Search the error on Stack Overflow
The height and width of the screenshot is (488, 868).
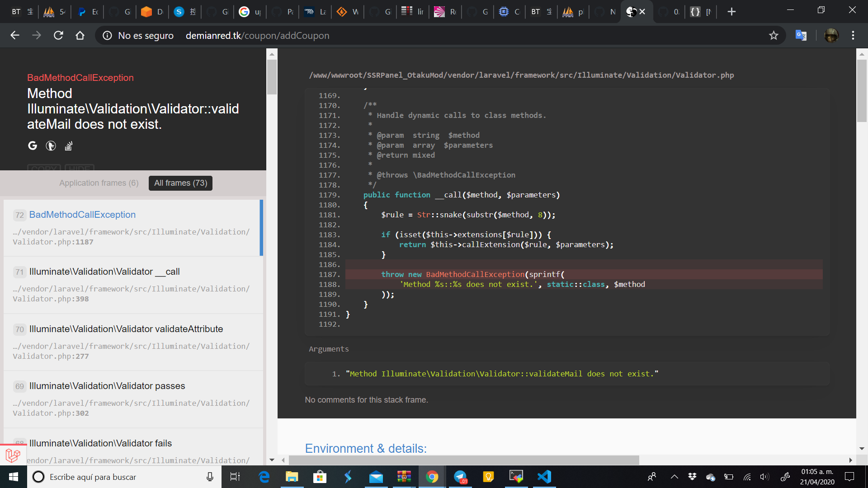pyautogui.click(x=68, y=146)
